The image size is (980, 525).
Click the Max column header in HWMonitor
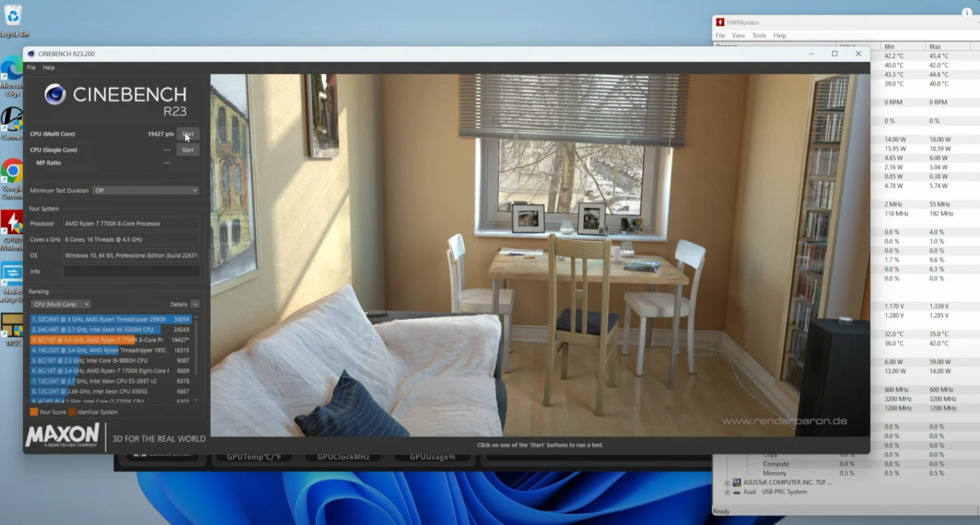click(948, 47)
